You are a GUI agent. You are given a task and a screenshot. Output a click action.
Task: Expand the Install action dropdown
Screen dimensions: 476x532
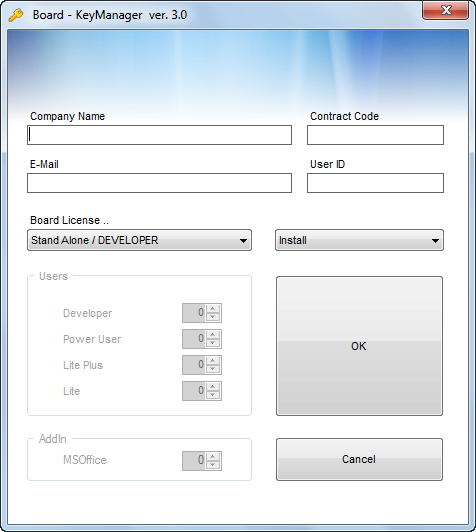tap(359, 240)
